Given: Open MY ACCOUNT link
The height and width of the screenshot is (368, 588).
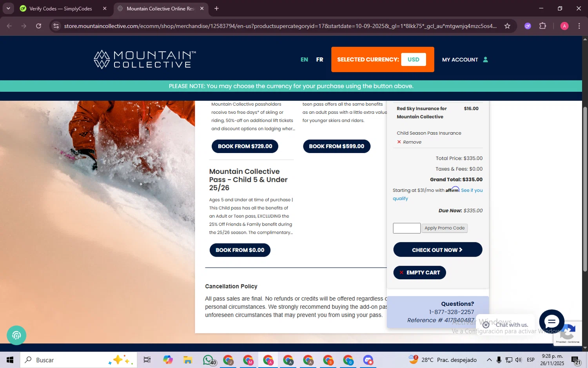Looking at the screenshot, I should click(460, 60).
